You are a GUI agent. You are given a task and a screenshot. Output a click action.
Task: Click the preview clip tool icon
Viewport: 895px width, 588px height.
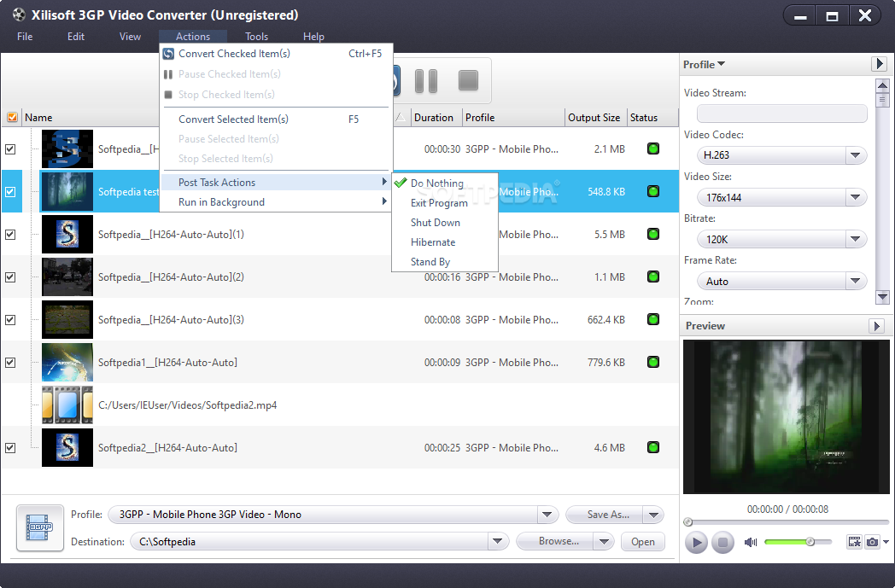coord(855,542)
